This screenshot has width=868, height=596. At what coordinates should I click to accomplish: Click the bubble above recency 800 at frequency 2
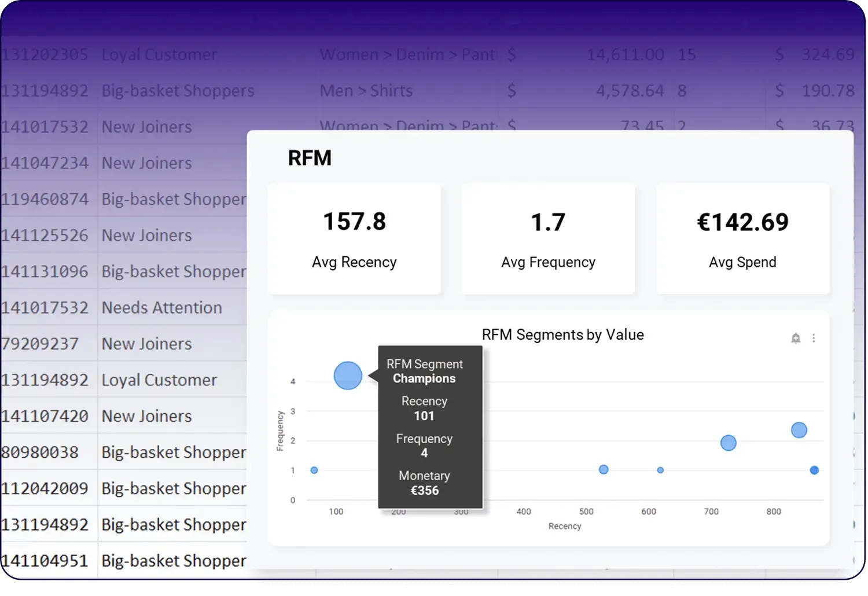coord(799,430)
